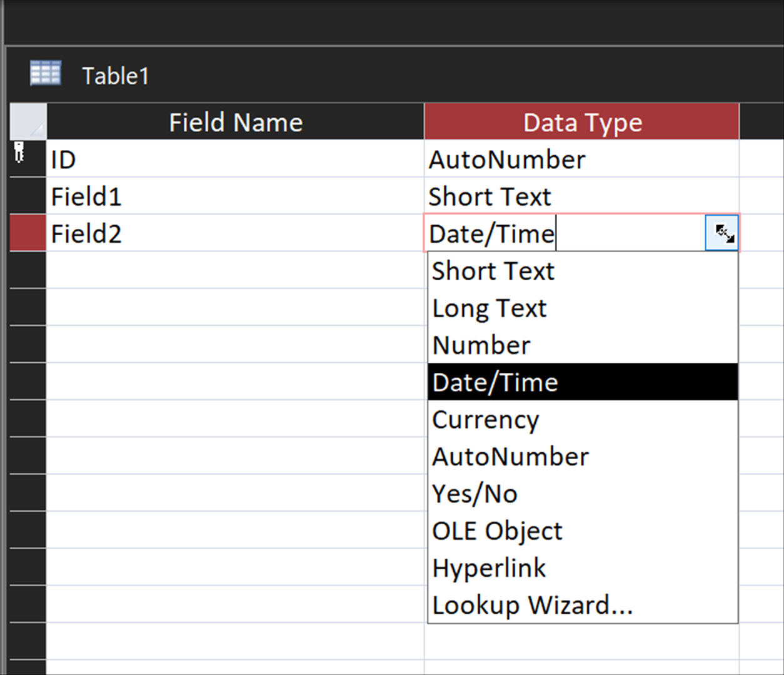Click the Short Text data type cell for Field1

(581, 197)
